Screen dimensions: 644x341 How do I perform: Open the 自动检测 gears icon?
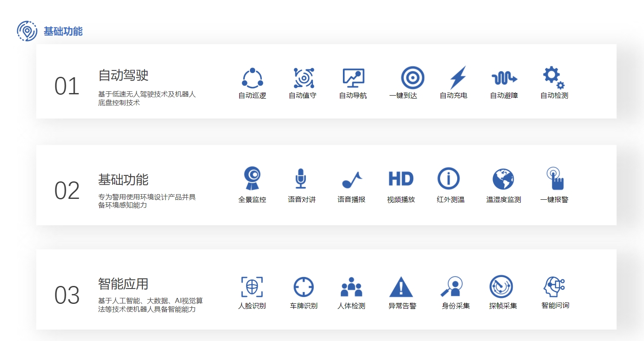point(553,78)
